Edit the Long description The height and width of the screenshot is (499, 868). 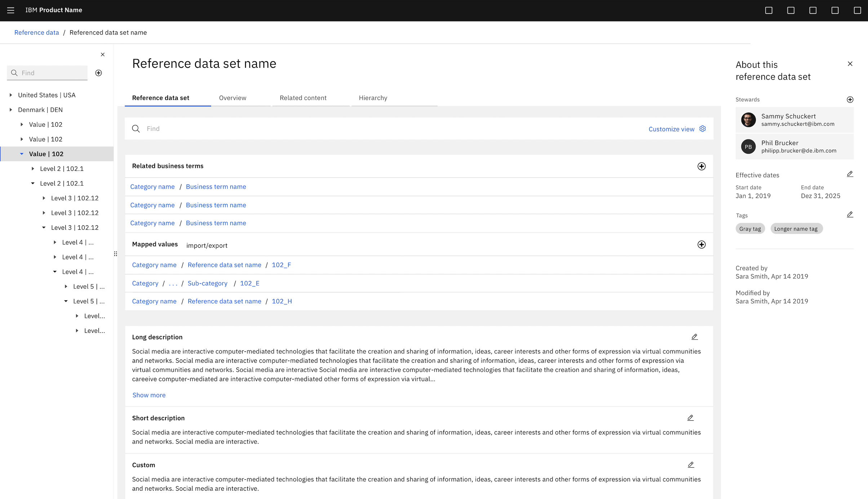coord(694,337)
